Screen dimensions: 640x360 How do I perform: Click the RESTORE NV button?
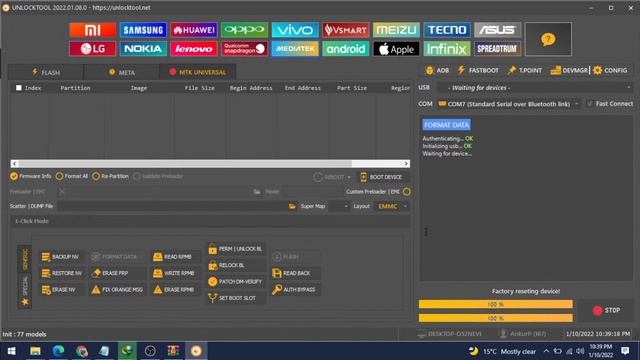[62, 273]
